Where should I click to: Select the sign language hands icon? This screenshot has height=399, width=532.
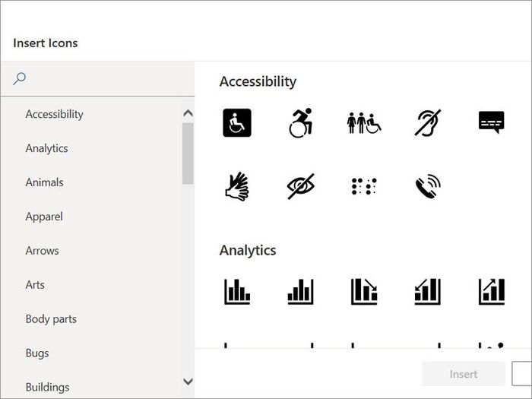[237, 186]
